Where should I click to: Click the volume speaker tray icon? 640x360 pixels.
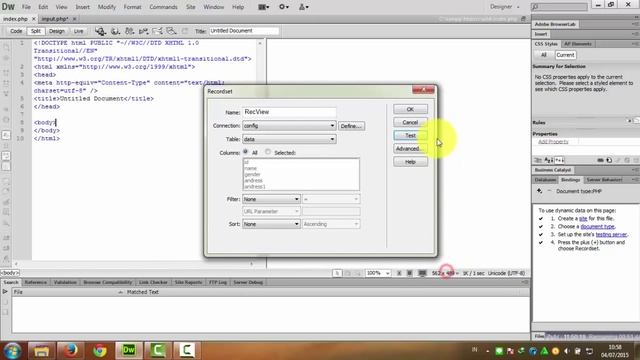(567, 351)
